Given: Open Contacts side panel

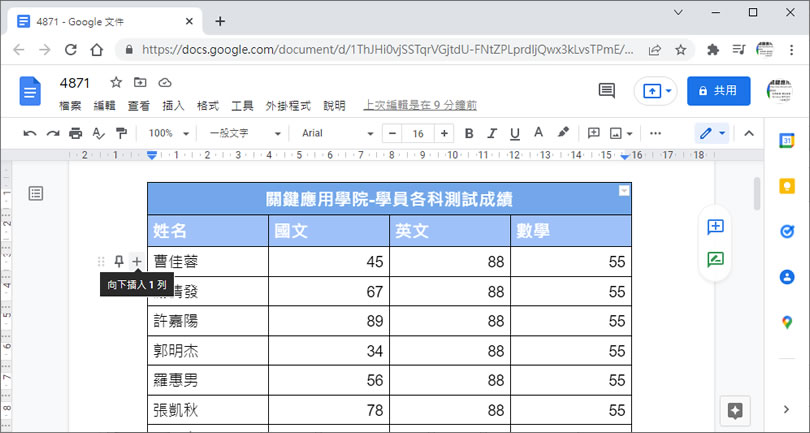Looking at the screenshot, I should [786, 276].
